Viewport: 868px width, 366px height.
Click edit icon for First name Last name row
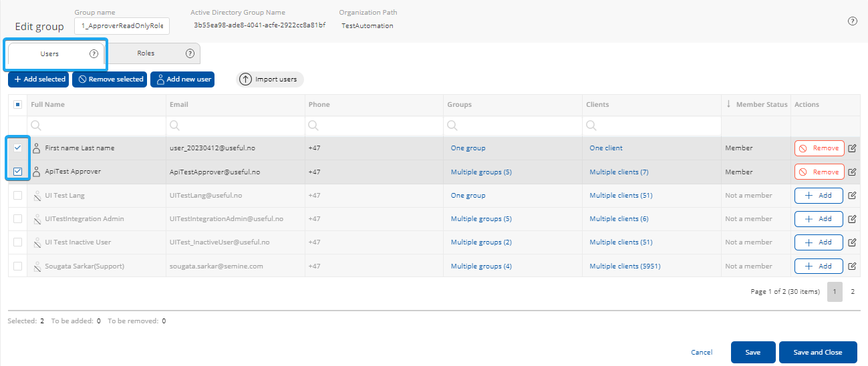click(852, 148)
